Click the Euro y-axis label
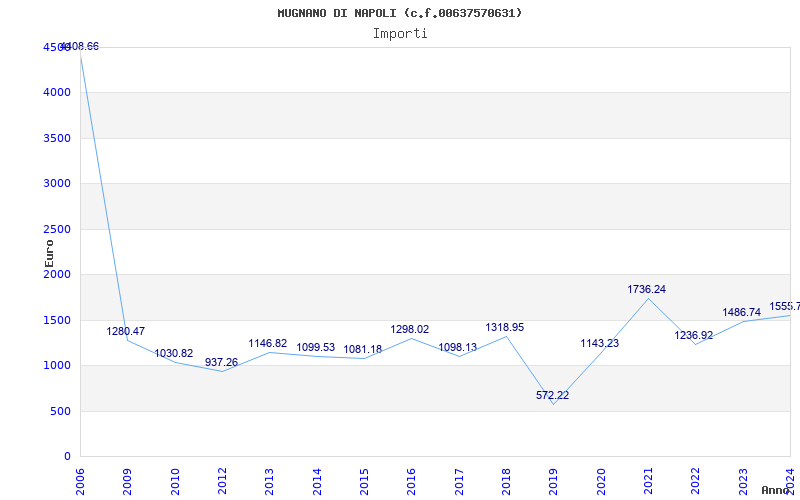The height and width of the screenshot is (500, 800). pyautogui.click(x=49, y=254)
